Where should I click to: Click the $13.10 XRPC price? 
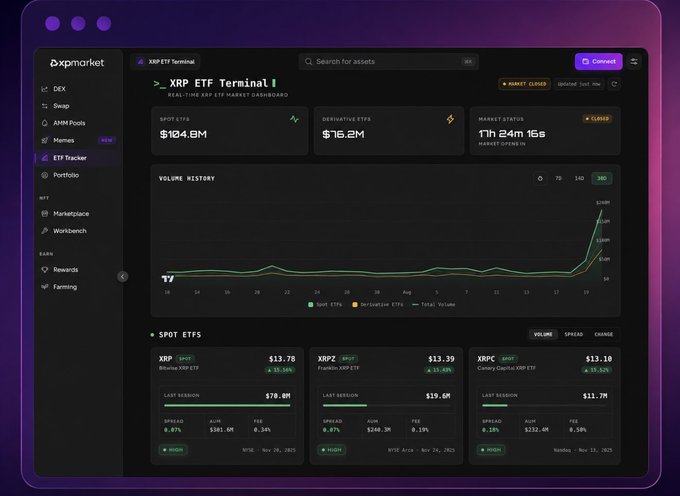pos(598,359)
